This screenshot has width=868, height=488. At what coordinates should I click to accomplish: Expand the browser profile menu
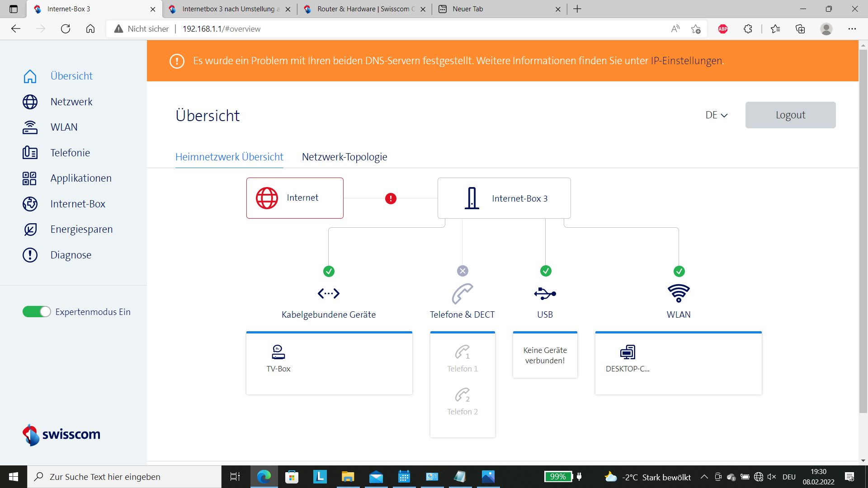pyautogui.click(x=827, y=28)
